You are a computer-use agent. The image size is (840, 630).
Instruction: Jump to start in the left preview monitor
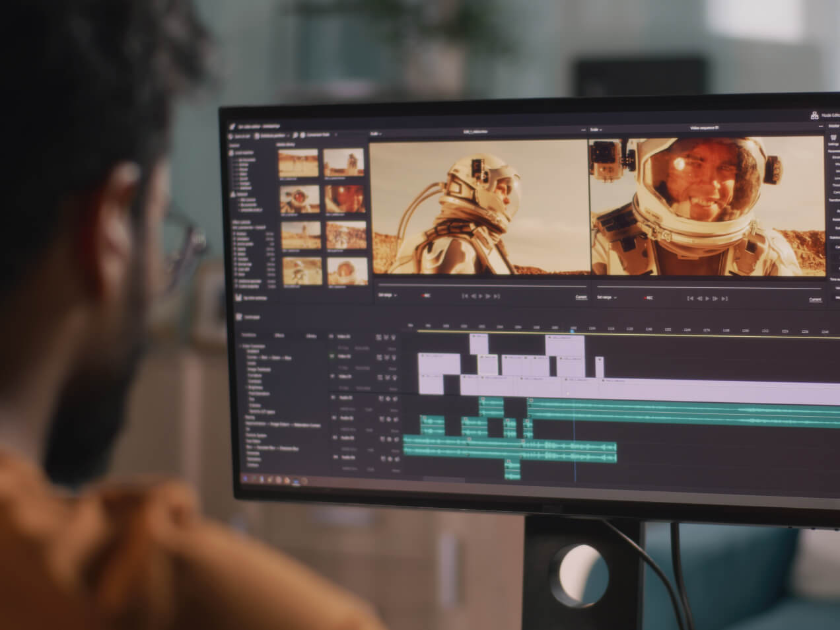(465, 297)
